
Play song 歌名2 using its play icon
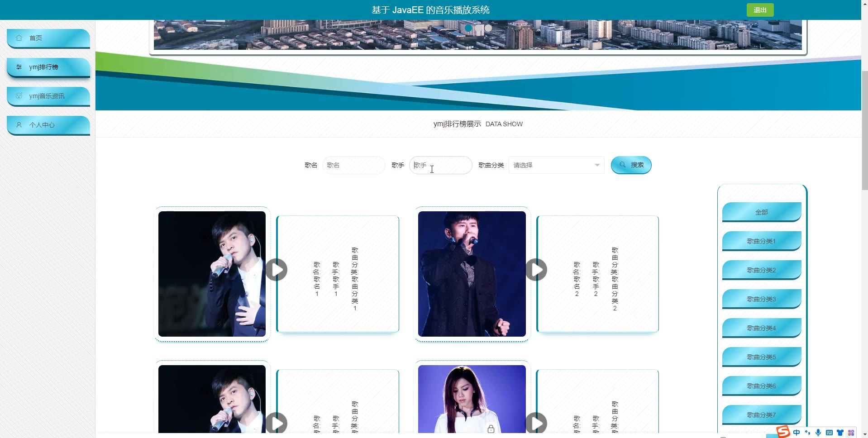point(536,270)
